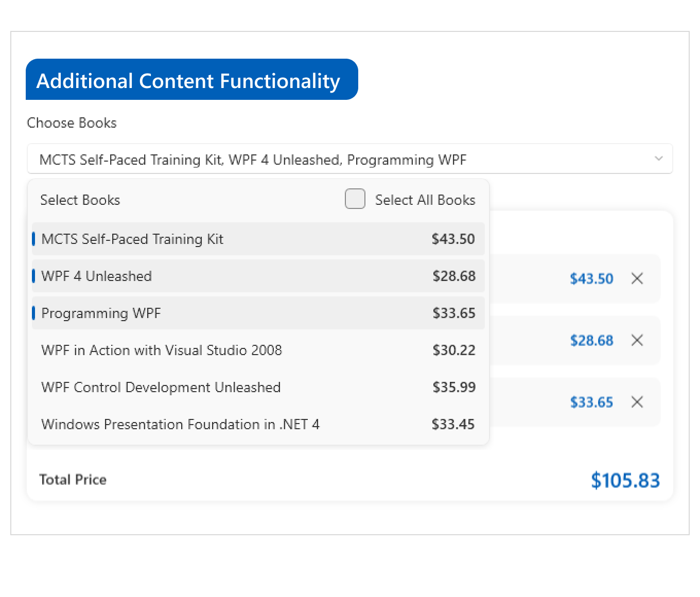Click the blue $33.65 price beside the X
The image size is (700, 597).
point(591,402)
